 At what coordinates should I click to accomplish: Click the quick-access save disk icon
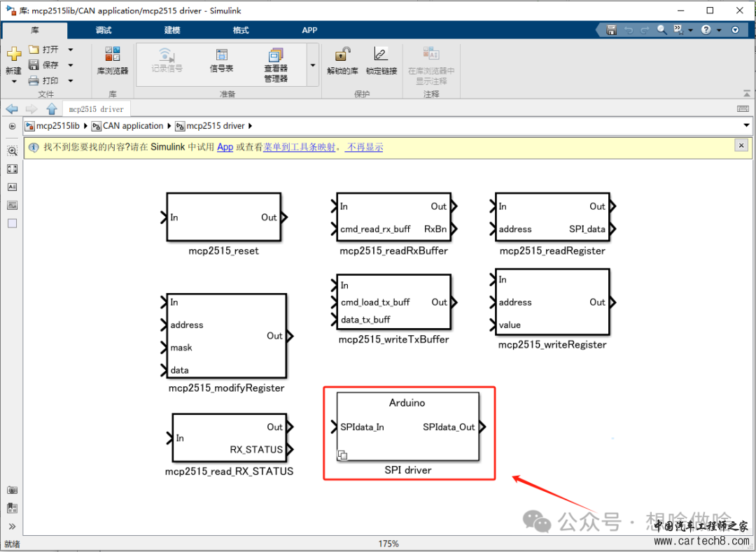pos(611,30)
